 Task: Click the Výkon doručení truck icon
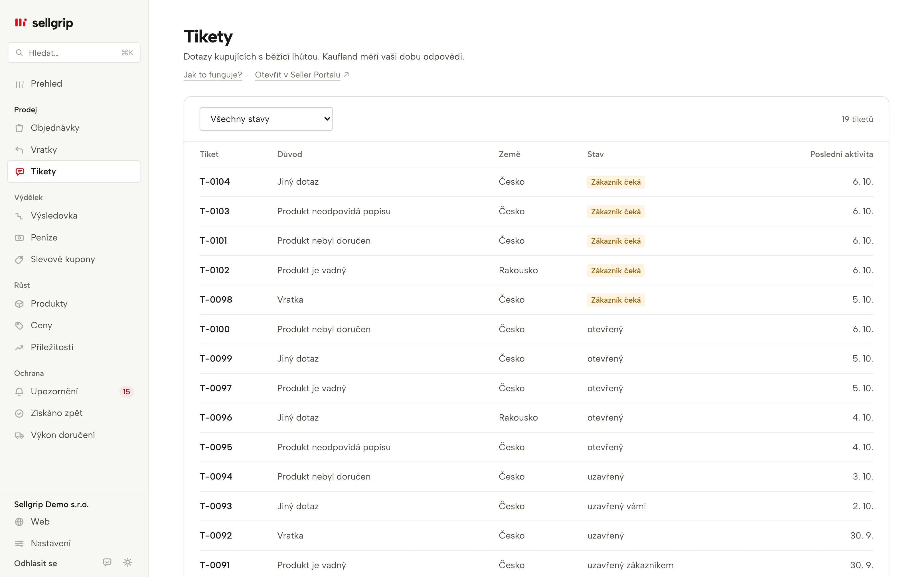(19, 435)
